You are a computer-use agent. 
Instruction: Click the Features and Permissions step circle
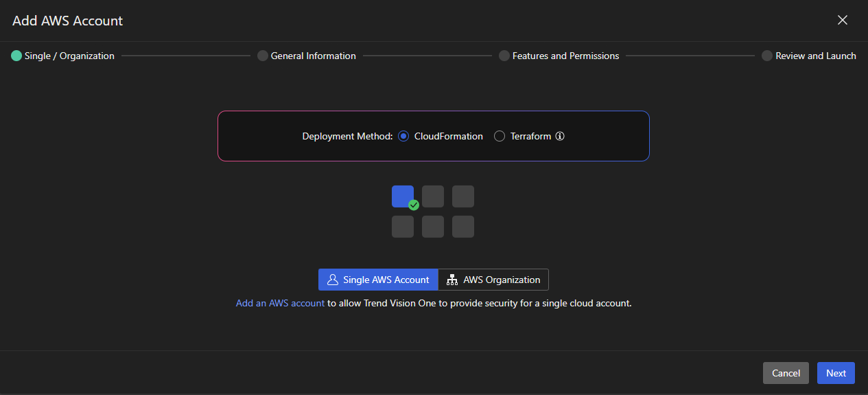[x=504, y=56]
